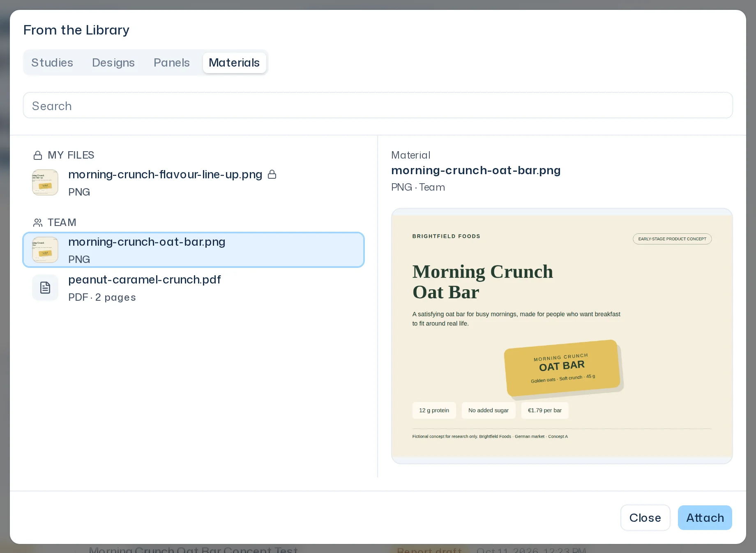
Task: Open the Panels tab
Action: click(172, 62)
